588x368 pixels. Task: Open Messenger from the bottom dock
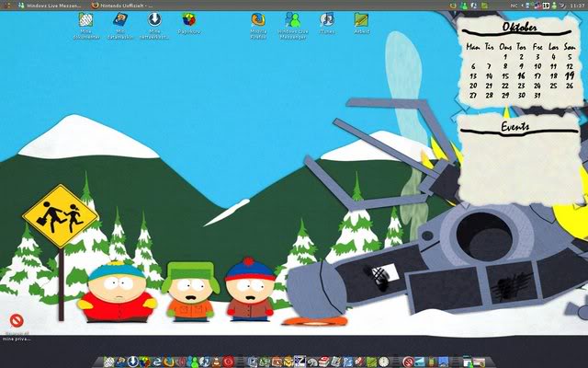193,362
